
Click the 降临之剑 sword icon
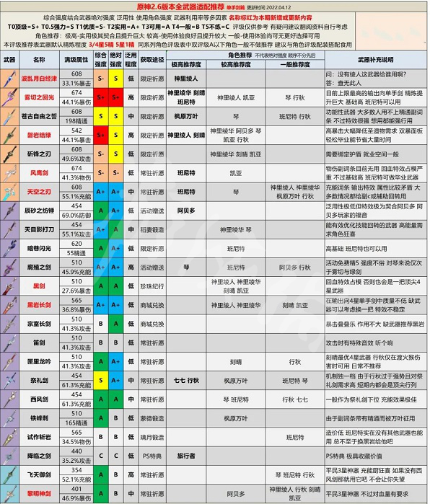[x=9, y=456]
